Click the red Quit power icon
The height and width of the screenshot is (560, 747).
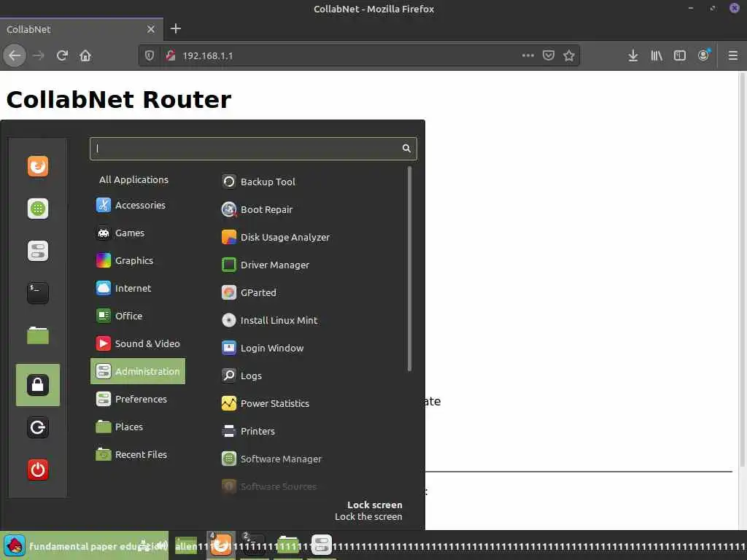point(38,470)
